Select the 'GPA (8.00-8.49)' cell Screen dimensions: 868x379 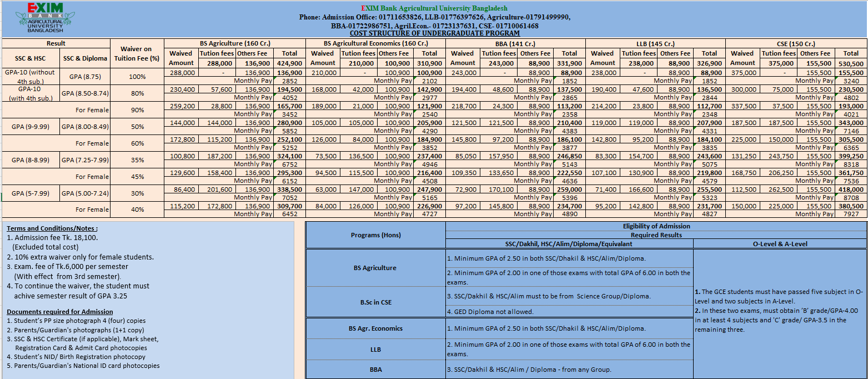pos(84,127)
